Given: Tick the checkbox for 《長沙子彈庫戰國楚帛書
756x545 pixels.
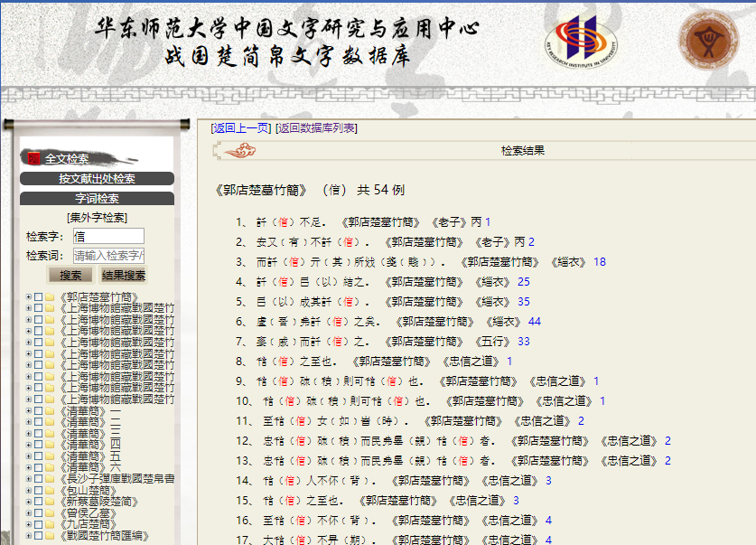Looking at the screenshot, I should coord(39,479).
